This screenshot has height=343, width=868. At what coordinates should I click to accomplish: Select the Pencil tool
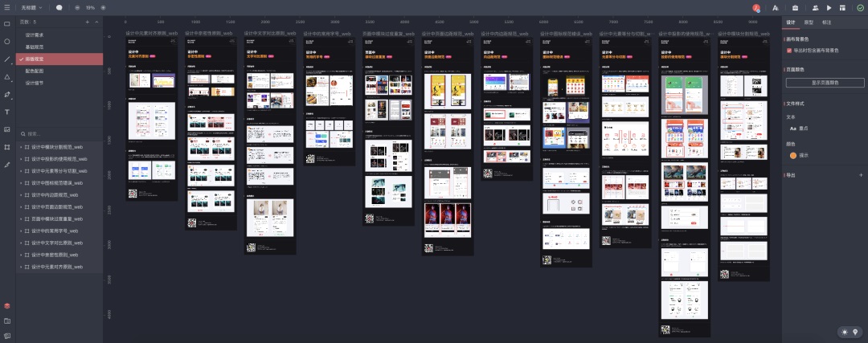[x=7, y=165]
